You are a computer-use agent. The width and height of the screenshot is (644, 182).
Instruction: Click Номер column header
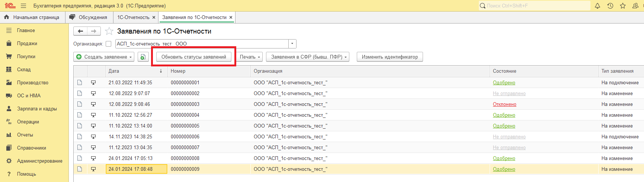point(209,71)
